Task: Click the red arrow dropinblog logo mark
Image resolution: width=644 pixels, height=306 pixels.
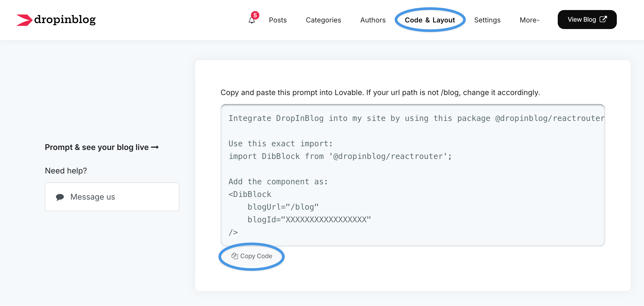Action: 24,20
